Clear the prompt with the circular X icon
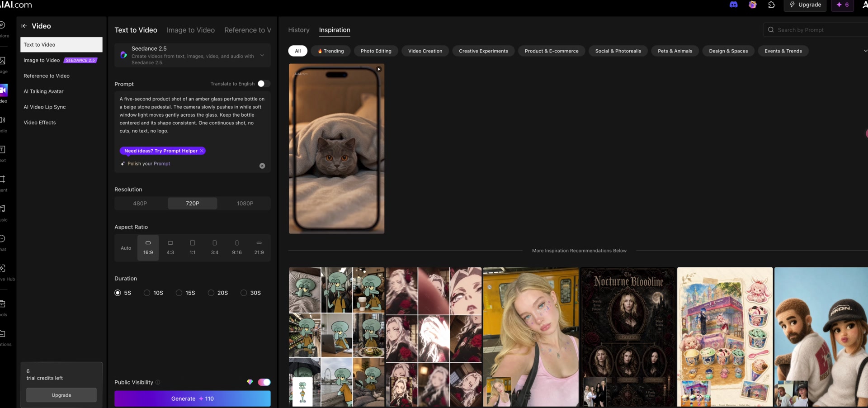Image resolution: width=868 pixels, height=408 pixels. (262, 166)
